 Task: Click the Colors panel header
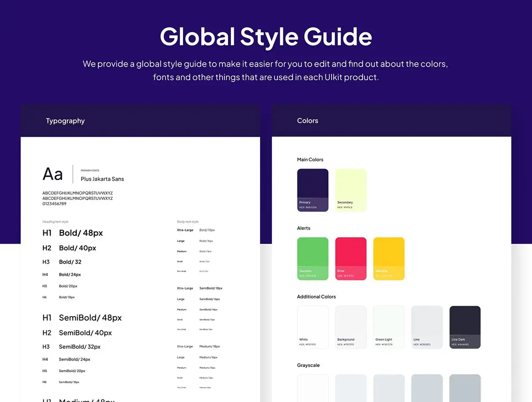pyautogui.click(x=308, y=121)
